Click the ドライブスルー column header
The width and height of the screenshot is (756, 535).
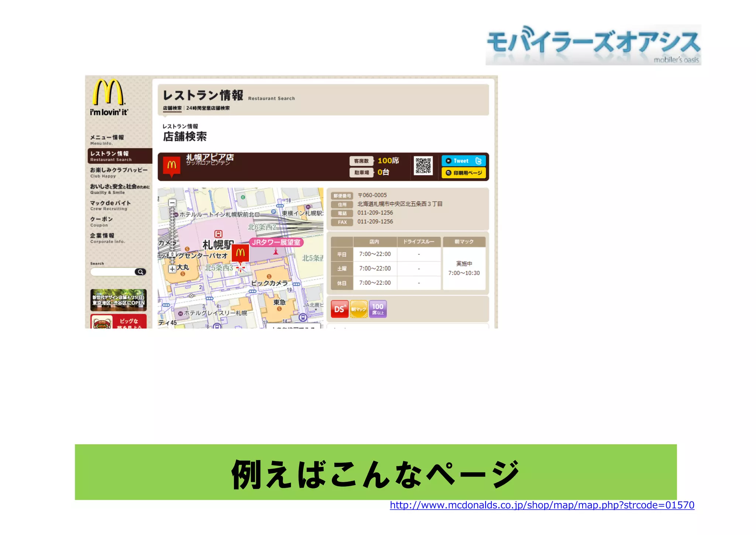point(419,242)
